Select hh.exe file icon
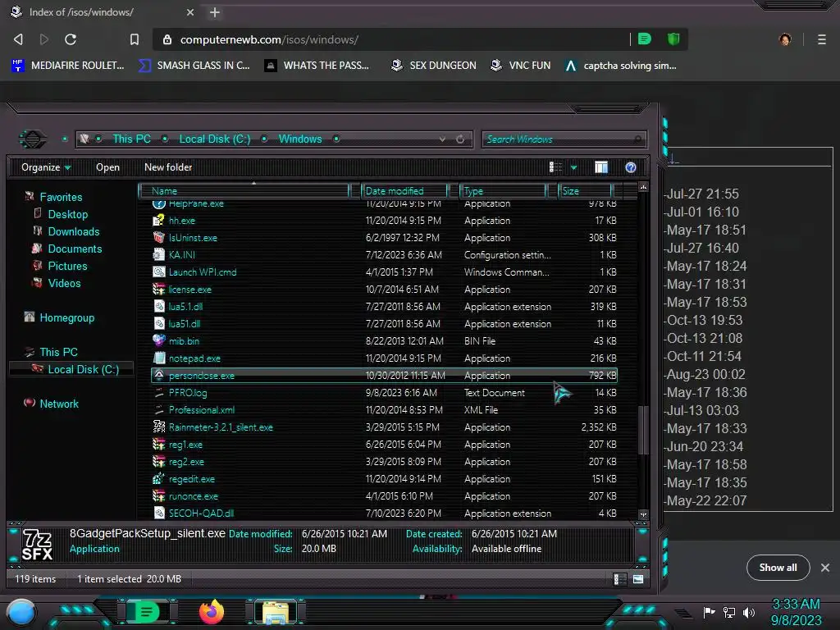 pyautogui.click(x=158, y=220)
